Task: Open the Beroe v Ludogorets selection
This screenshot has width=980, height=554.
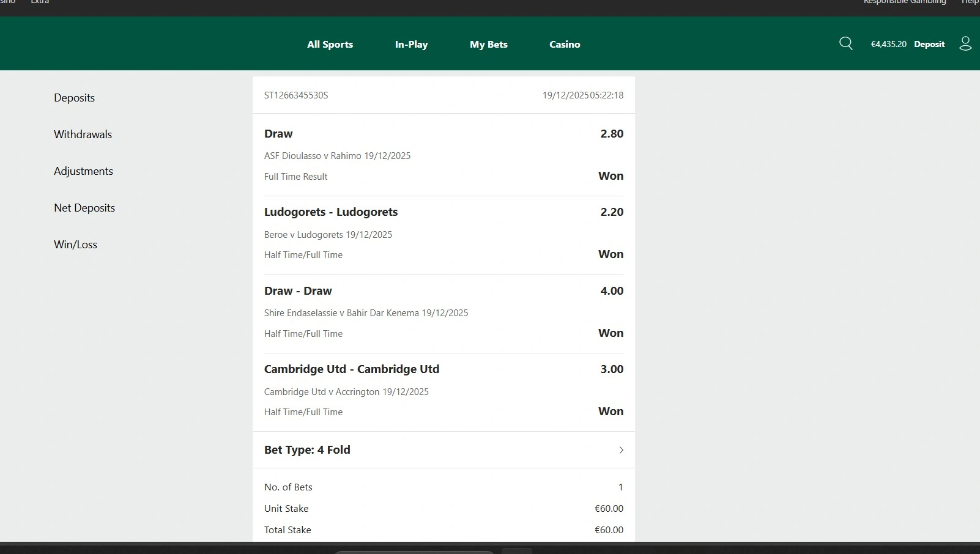Action: click(x=328, y=235)
